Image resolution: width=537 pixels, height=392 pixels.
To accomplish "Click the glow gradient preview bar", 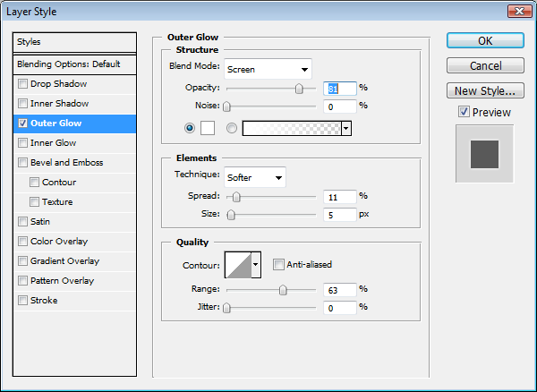I will click(292, 128).
